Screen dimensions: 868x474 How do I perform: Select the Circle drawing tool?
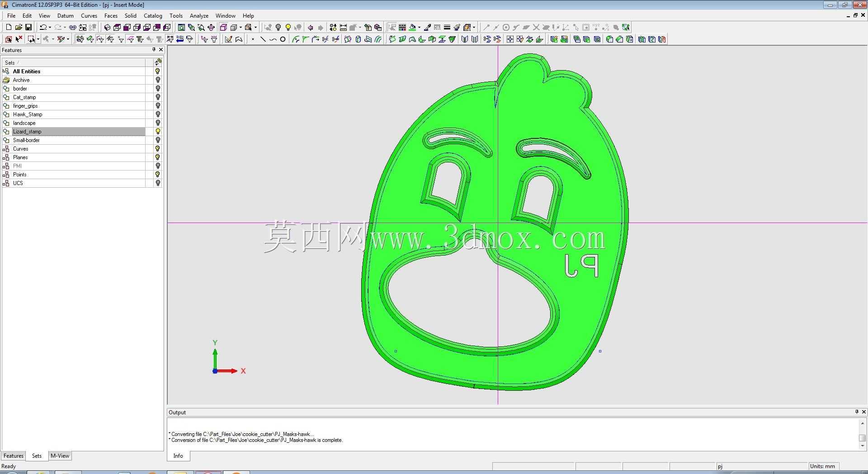pyautogui.click(x=283, y=39)
